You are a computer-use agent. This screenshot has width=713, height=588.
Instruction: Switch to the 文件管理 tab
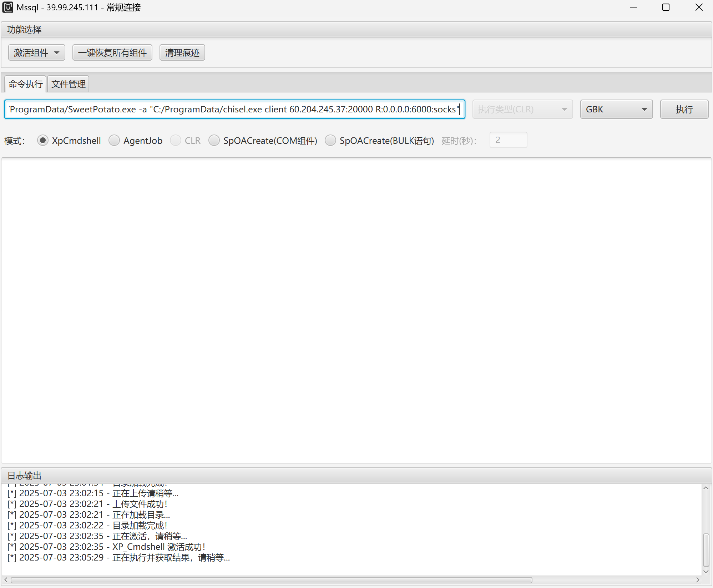pyautogui.click(x=68, y=84)
